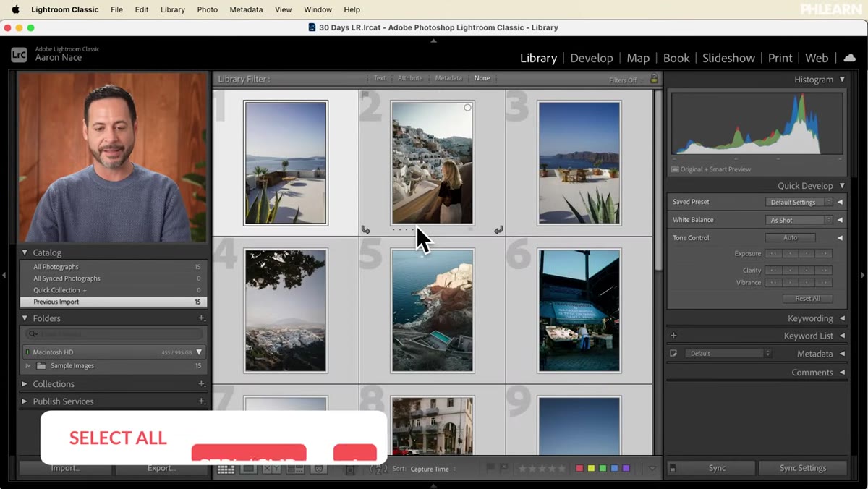Select the Macintosh HD volume row
This screenshot has height=489, width=868.
point(114,352)
